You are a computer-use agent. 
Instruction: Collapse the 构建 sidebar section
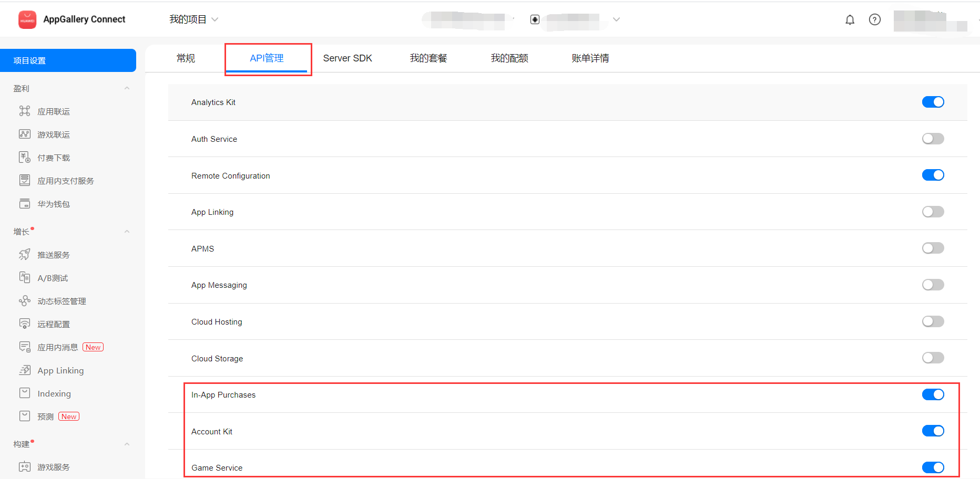click(x=127, y=444)
